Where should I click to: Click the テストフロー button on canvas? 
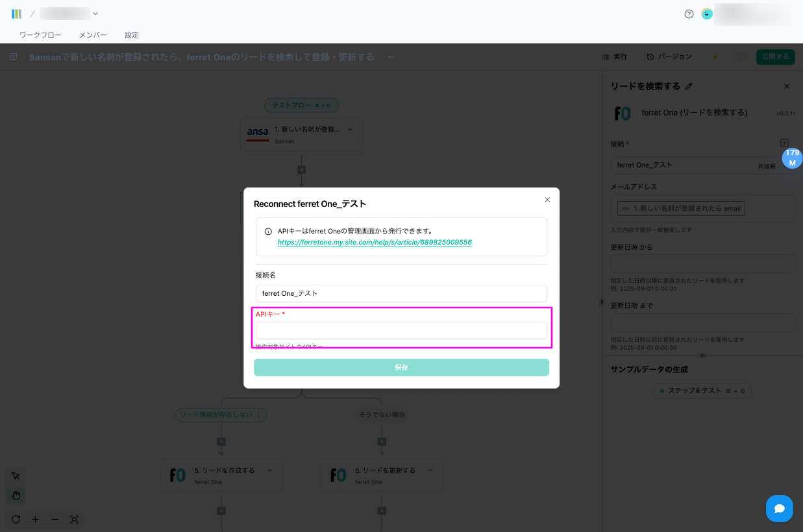pos(301,105)
